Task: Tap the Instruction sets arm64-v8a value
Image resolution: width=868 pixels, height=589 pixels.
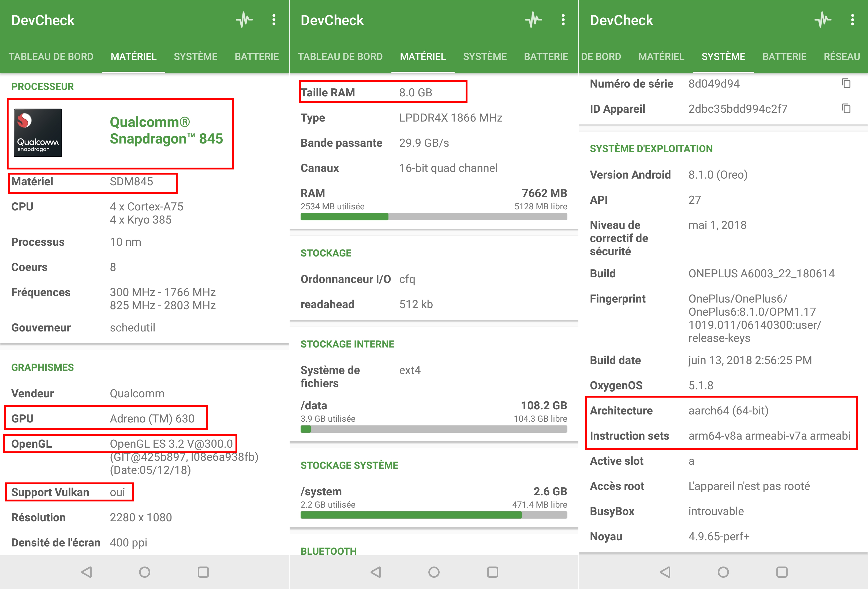Action: coord(769,436)
